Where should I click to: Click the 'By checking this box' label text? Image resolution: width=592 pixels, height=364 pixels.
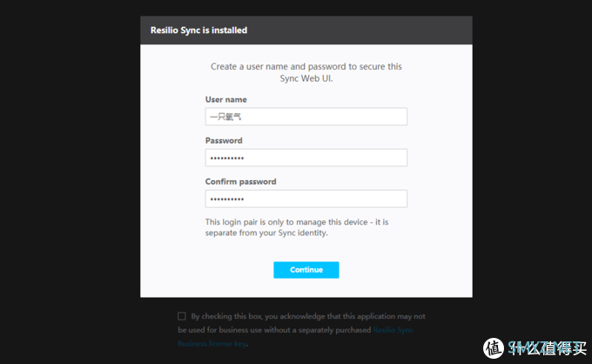[308, 316]
